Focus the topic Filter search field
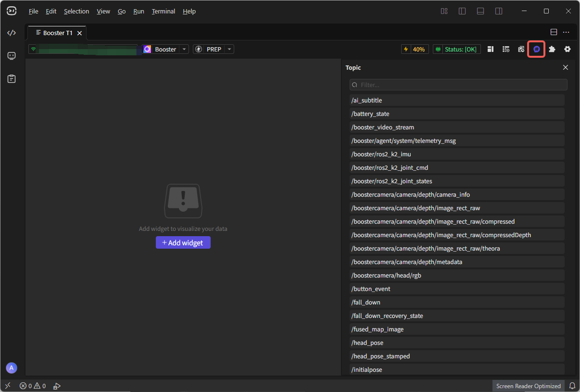The width and height of the screenshot is (580, 392). pos(458,85)
